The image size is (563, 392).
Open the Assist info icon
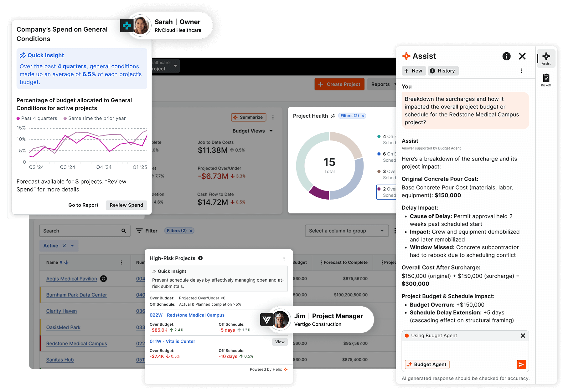506,56
